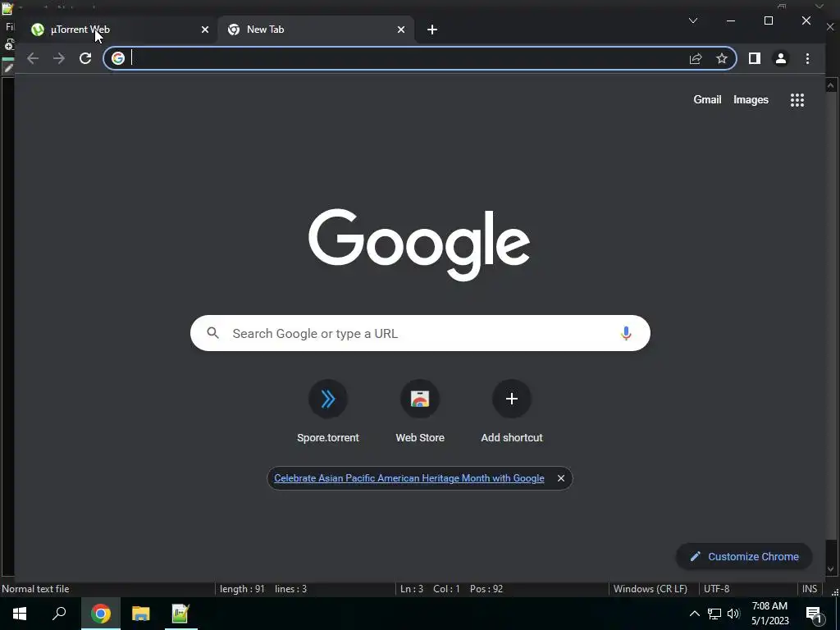Click the search magnifier icon in box
The image size is (840, 630).
(212, 333)
